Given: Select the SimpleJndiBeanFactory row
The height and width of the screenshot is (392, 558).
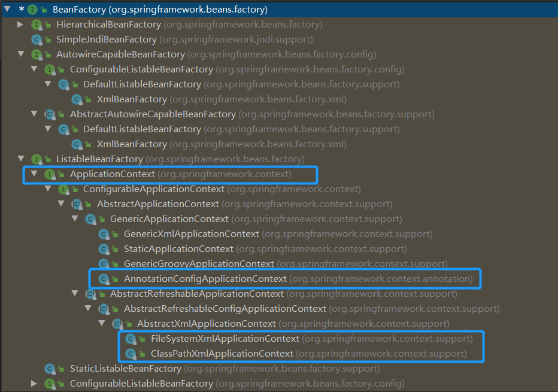Looking at the screenshot, I should pos(184,39).
